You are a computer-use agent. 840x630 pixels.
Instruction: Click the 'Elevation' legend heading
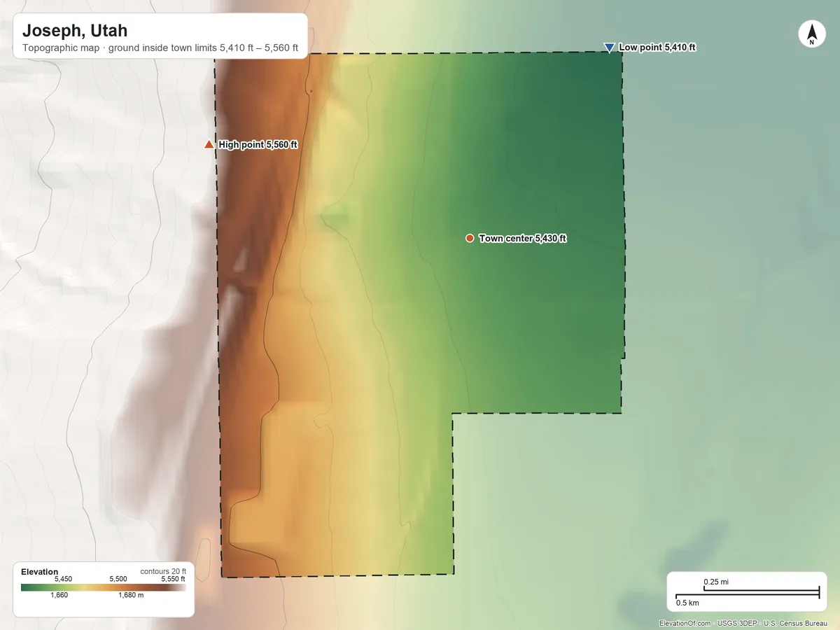click(40, 572)
